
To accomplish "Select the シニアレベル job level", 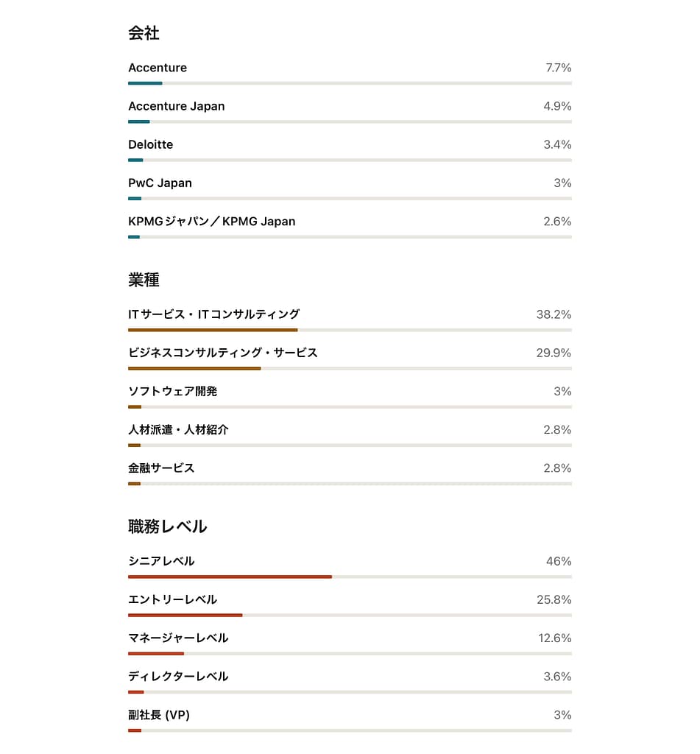I will click(x=161, y=561).
